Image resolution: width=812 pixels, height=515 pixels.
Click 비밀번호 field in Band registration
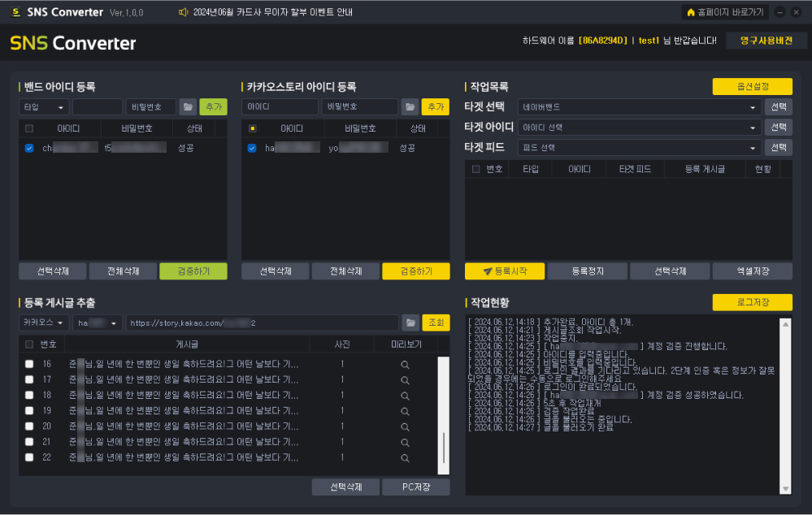coord(150,106)
